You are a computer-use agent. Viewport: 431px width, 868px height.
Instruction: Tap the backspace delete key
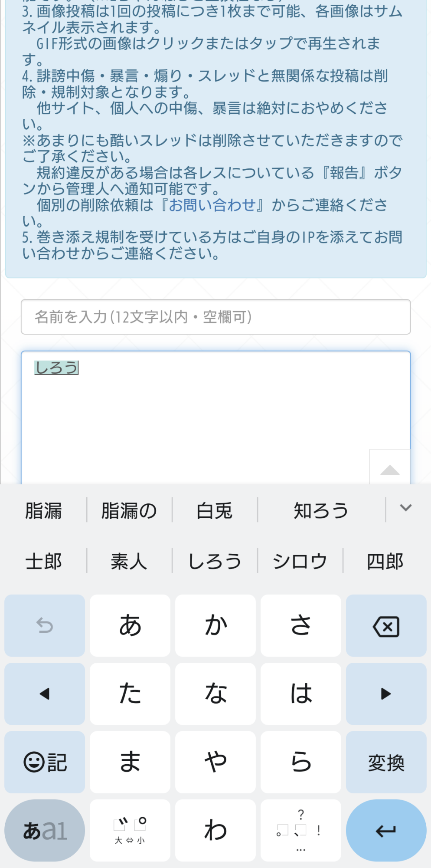pyautogui.click(x=386, y=625)
